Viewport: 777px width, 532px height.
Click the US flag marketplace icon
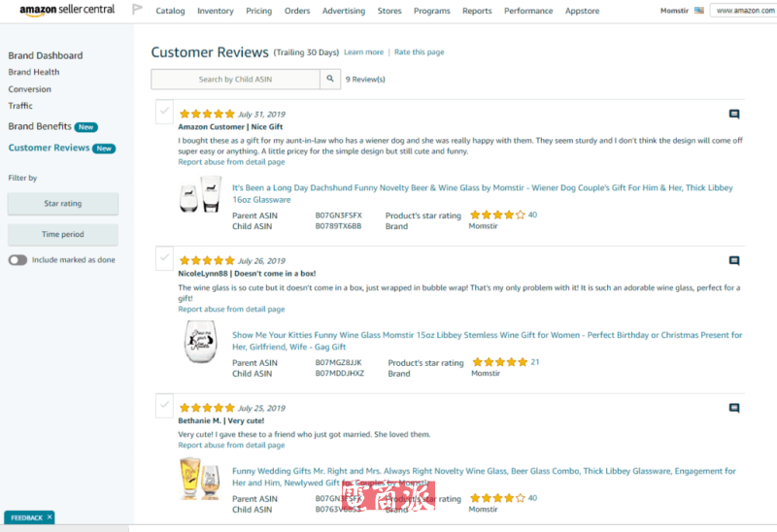pos(699,11)
